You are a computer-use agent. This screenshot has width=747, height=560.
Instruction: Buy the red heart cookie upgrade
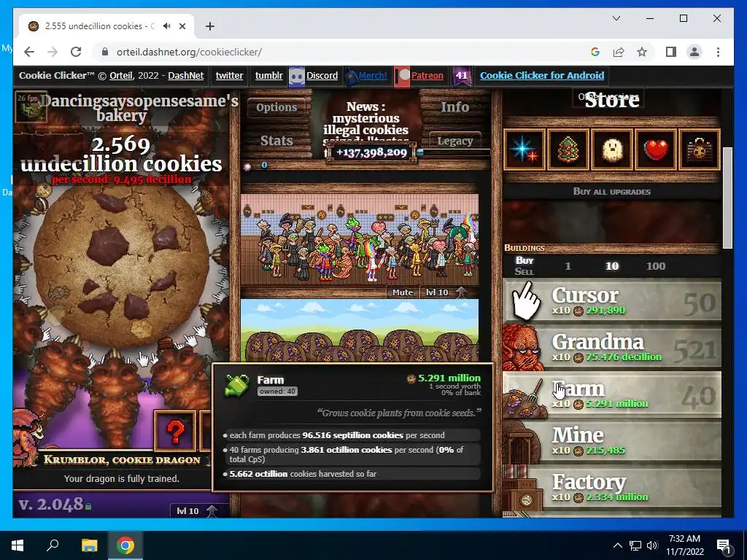tap(656, 149)
